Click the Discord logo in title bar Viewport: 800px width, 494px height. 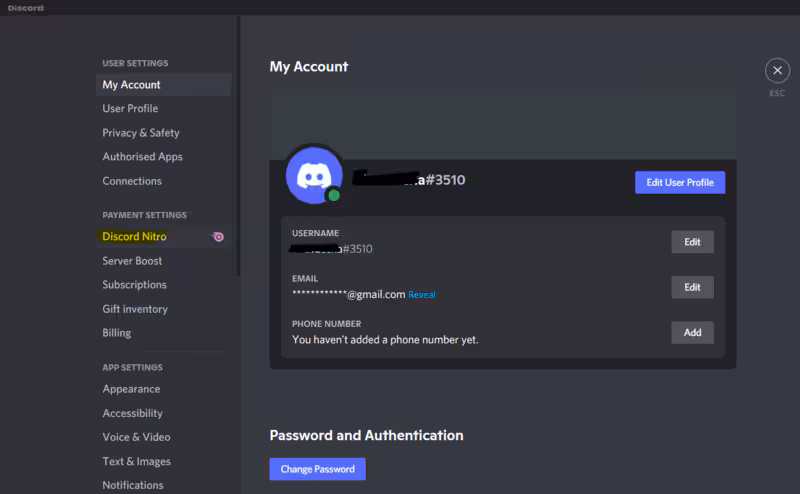coord(26,7)
